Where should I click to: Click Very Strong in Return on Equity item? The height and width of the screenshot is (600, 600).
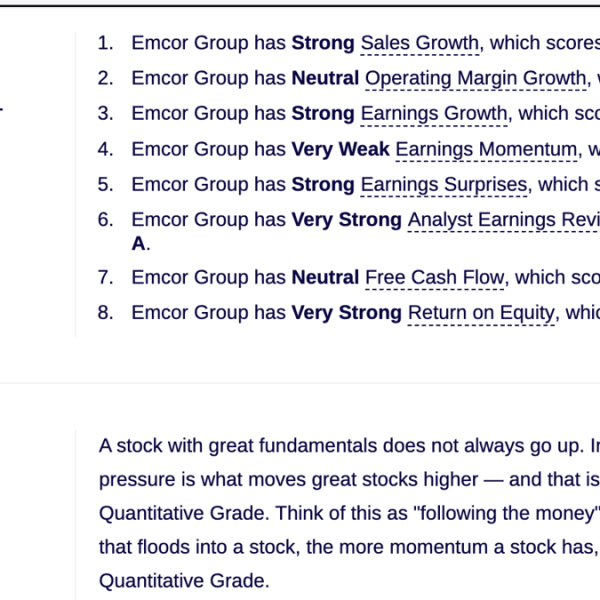pyautogui.click(x=347, y=313)
